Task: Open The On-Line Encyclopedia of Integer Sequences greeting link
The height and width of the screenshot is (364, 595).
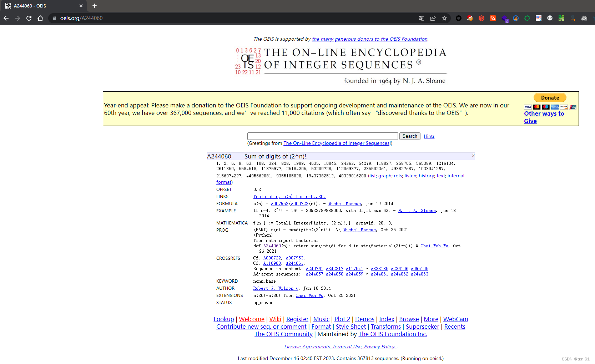Action: (x=337, y=143)
